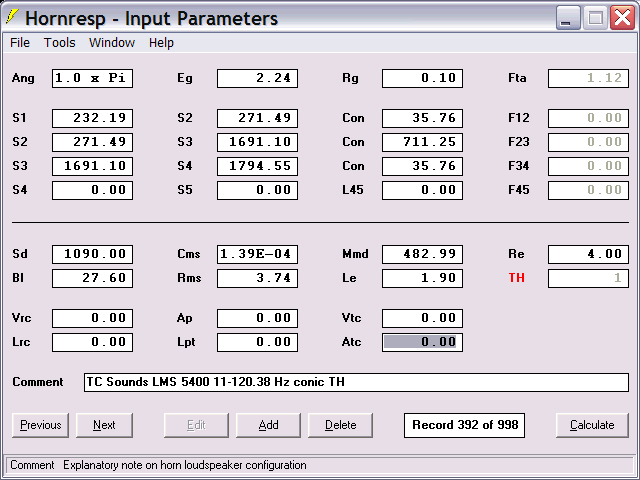Select the Ap input field
Image resolution: width=640 pixels, height=480 pixels.
tap(258, 318)
